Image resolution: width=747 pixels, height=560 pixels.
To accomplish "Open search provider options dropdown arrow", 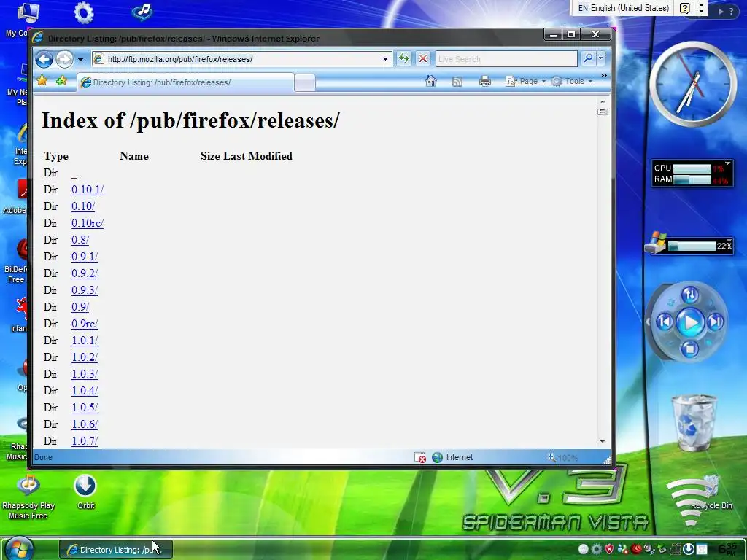I will pyautogui.click(x=600, y=58).
